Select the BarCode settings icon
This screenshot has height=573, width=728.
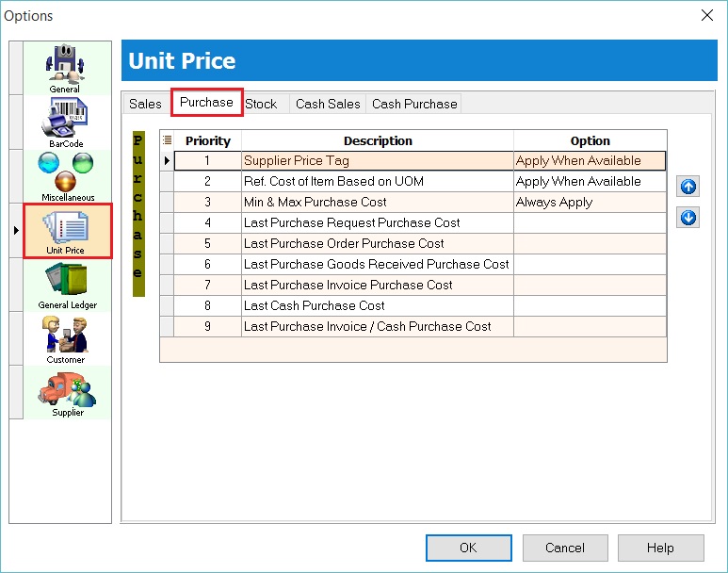click(x=65, y=122)
